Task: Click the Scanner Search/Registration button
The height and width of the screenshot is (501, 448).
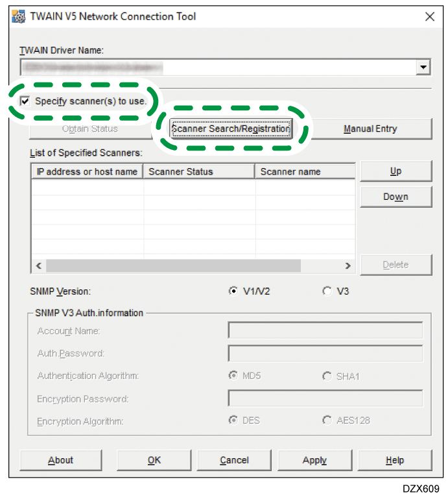Action: click(x=230, y=128)
